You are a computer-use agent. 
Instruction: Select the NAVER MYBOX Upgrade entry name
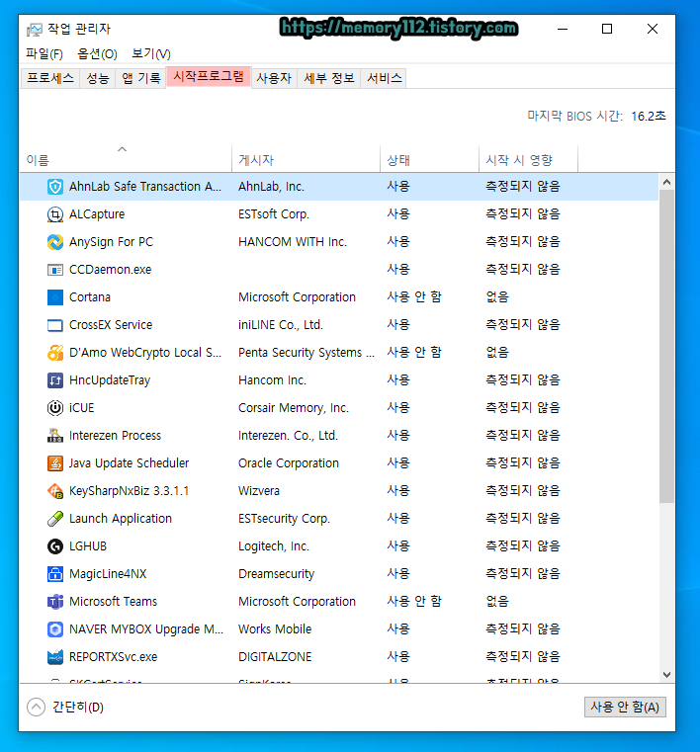146,629
